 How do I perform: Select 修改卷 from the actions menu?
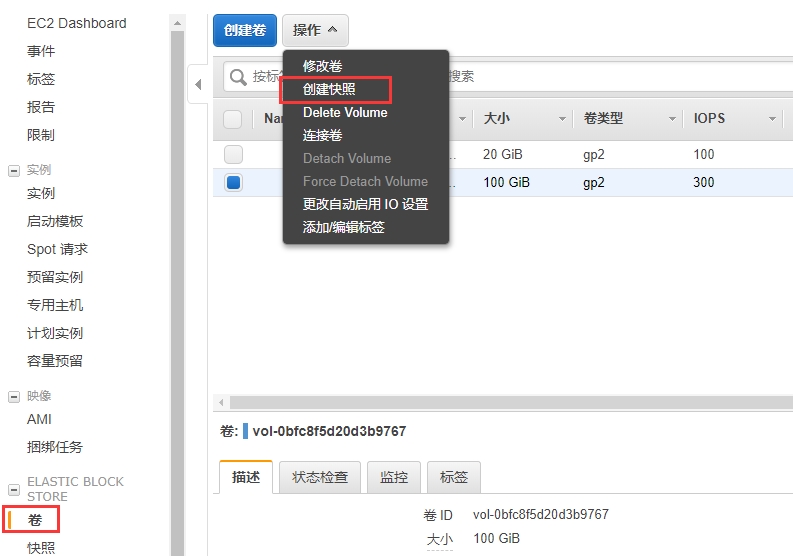pos(322,66)
